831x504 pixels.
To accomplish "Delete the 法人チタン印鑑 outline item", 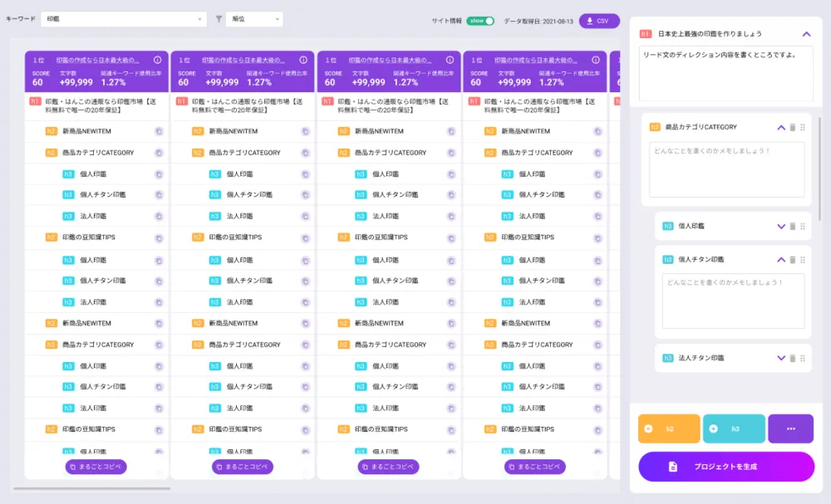I will point(792,358).
